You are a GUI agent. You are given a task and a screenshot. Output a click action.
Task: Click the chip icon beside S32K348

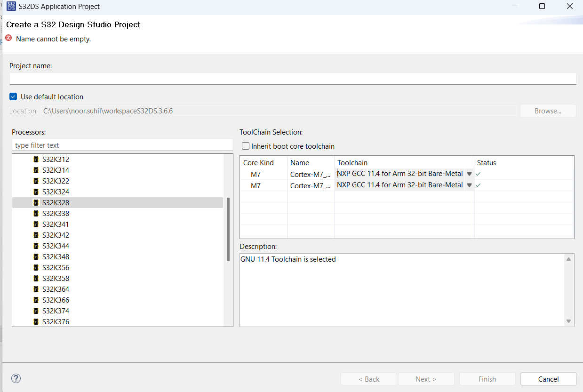[x=36, y=257]
